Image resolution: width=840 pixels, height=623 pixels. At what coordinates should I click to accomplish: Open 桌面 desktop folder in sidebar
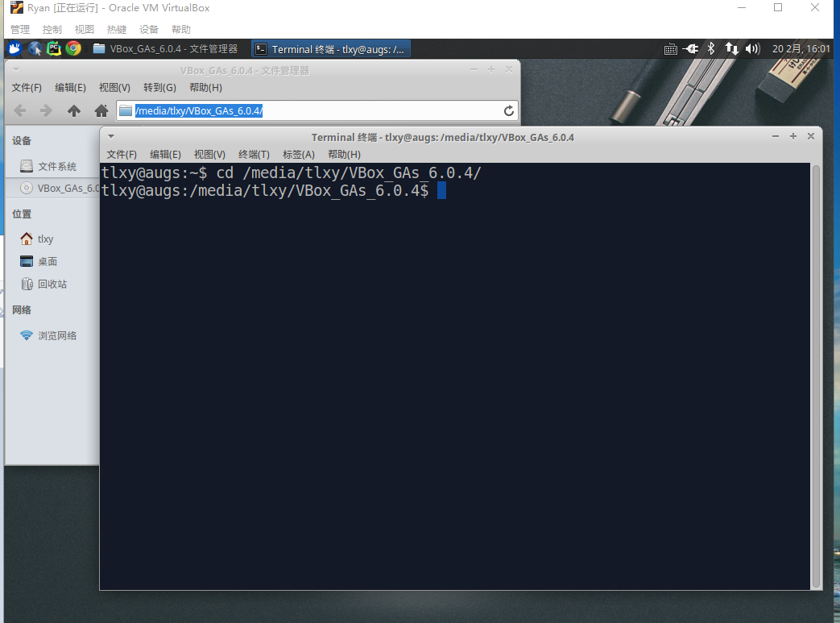[52, 262]
